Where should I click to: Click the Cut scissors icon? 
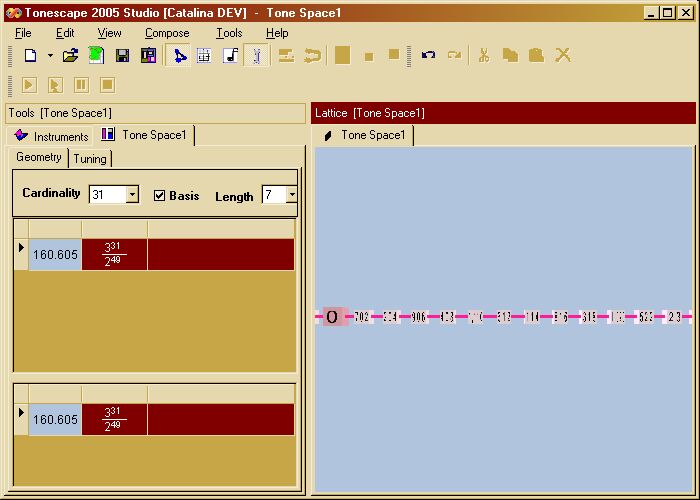(484, 55)
